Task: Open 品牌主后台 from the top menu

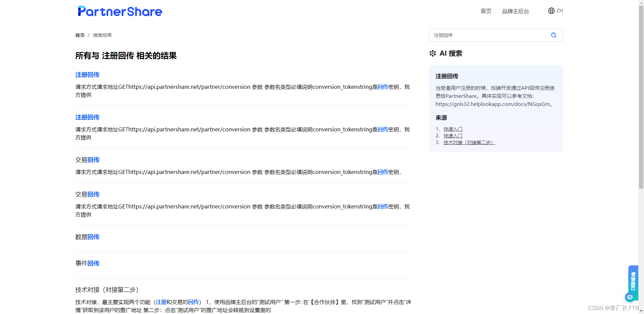Action: tap(516, 11)
